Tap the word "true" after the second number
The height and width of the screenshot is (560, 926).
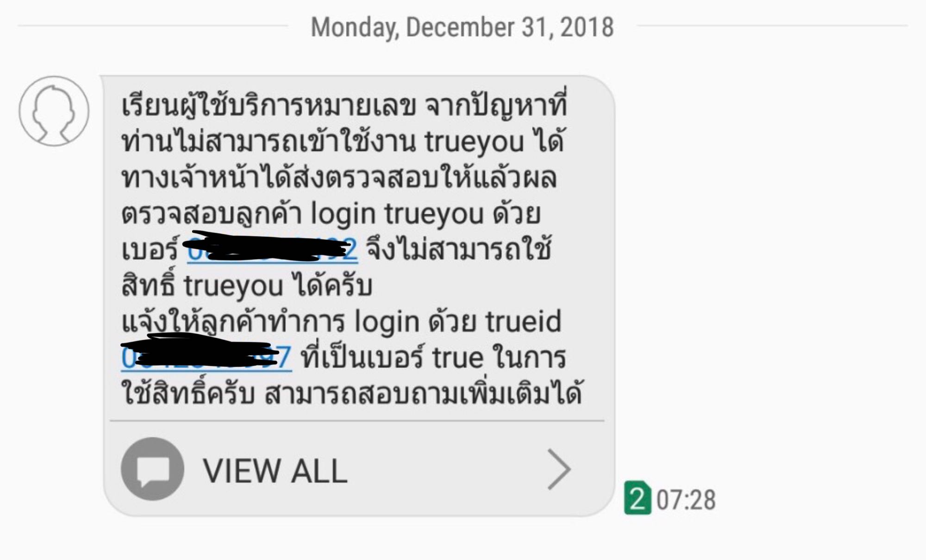(x=457, y=358)
